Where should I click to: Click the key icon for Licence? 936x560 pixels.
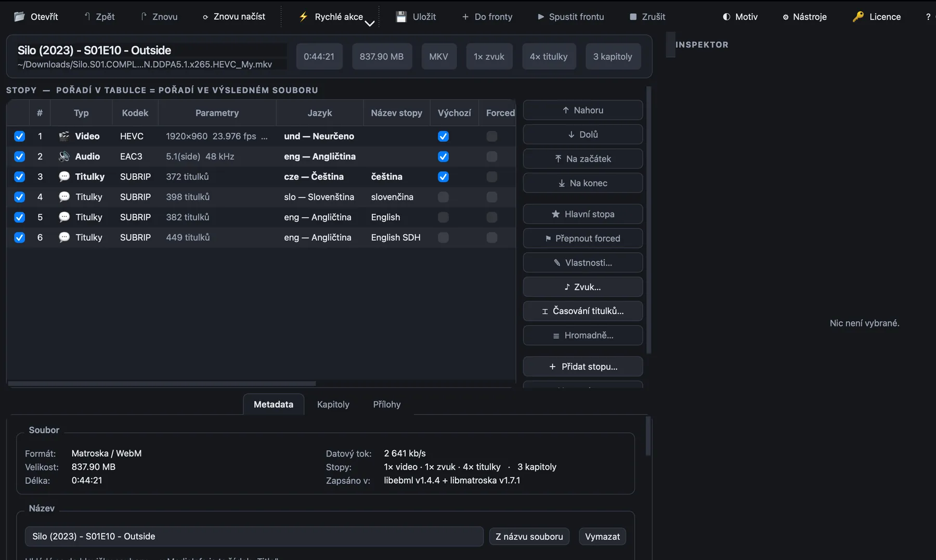[858, 17]
